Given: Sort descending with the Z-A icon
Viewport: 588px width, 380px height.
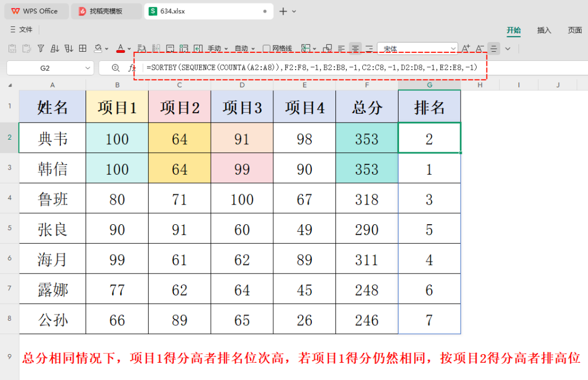Looking at the screenshot, I should click(69, 48).
